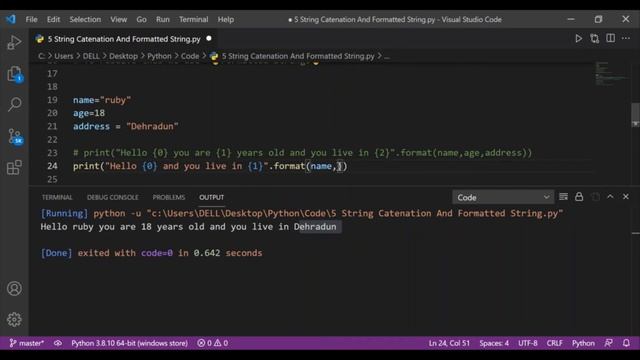This screenshot has width=640, height=360.
Task: Click the VS Code logo icon
Action: [x=11, y=19]
